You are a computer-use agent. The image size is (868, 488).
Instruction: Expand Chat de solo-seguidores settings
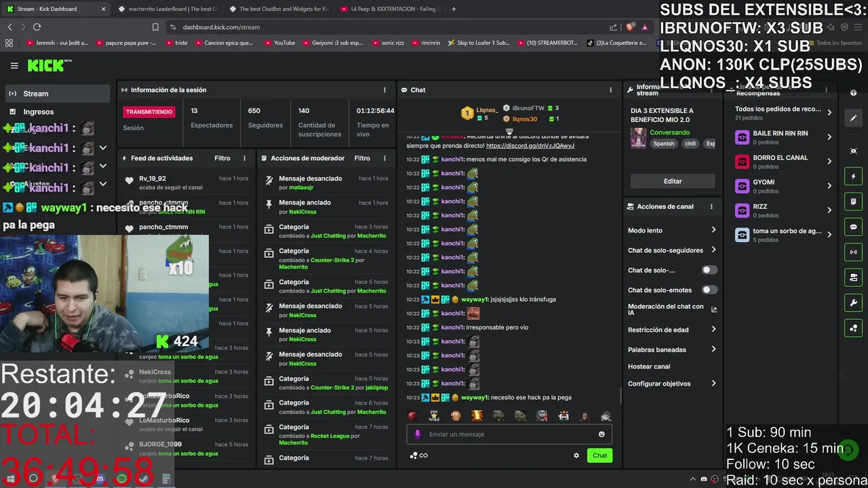tap(672, 250)
